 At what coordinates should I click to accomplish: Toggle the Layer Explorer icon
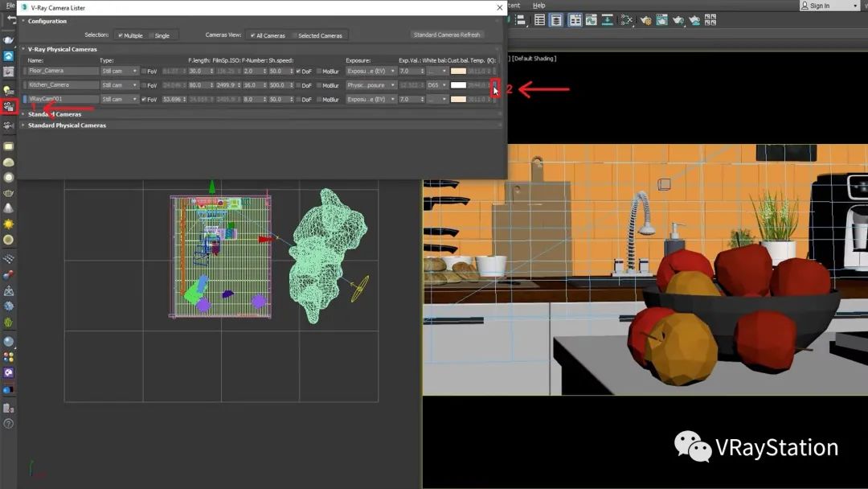coord(556,20)
